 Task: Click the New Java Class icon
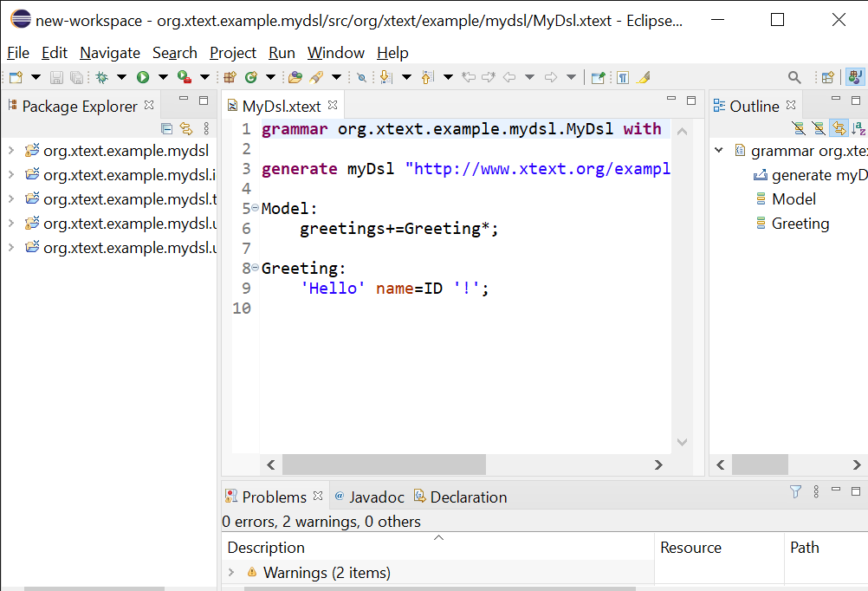coord(250,77)
